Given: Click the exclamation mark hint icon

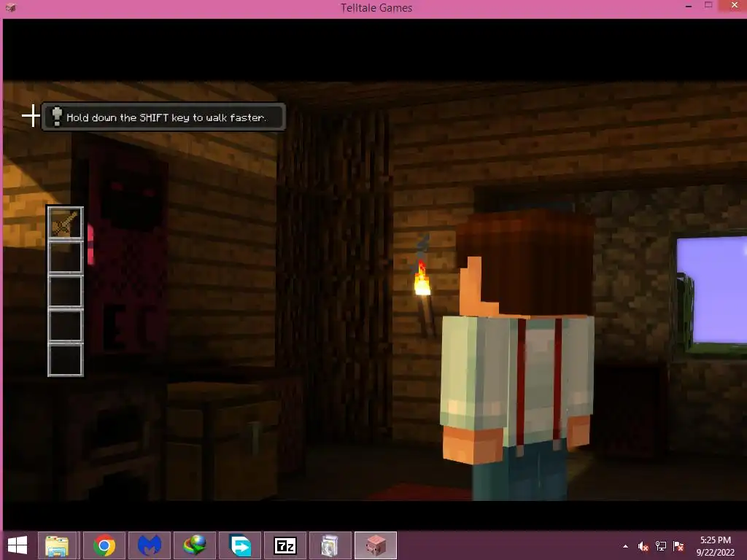Looking at the screenshot, I should pyautogui.click(x=57, y=117).
